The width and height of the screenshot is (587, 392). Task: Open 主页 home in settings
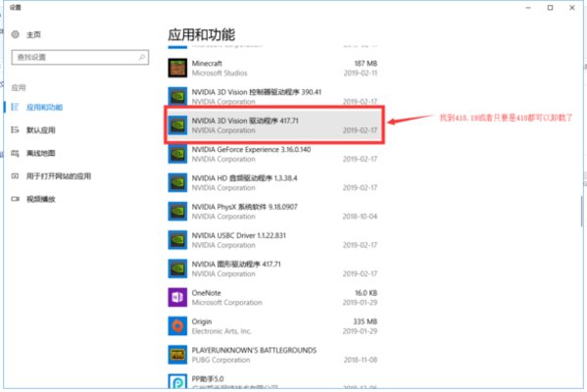[x=33, y=35]
